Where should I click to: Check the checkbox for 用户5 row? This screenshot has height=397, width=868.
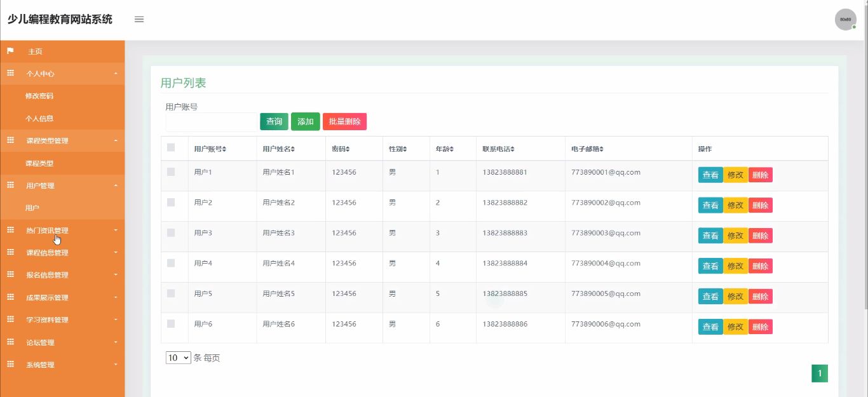171,293
